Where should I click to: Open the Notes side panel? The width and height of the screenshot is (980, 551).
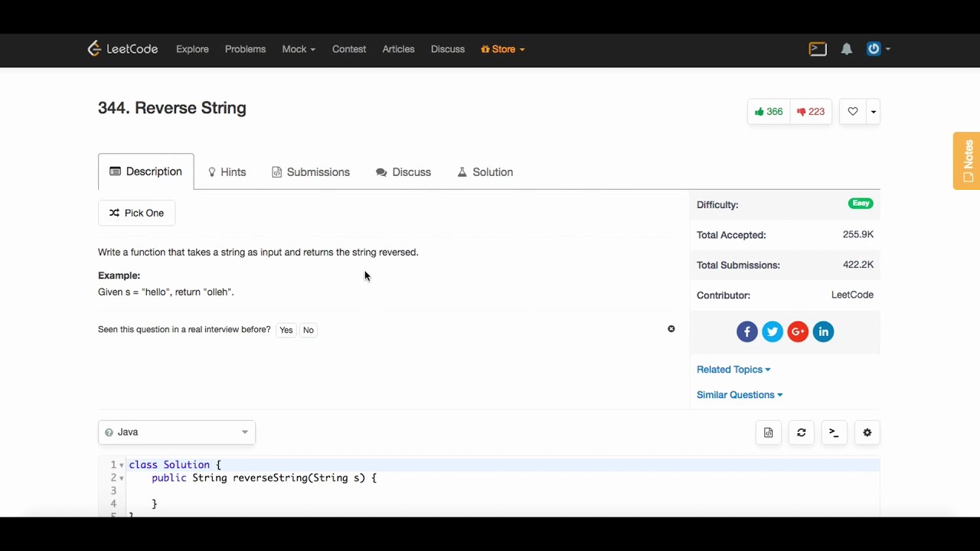pos(967,161)
